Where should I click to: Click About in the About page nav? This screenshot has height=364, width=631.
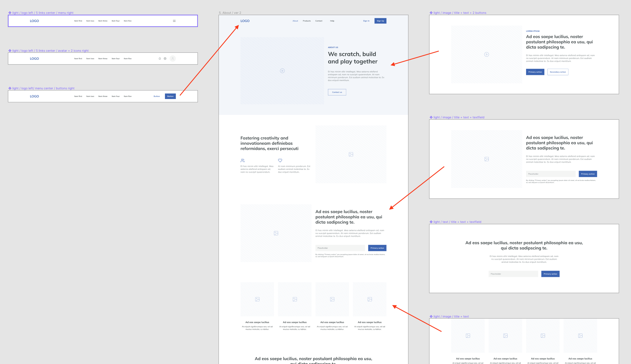pos(295,21)
